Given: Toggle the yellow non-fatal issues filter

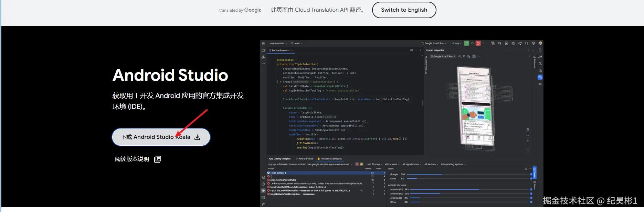Looking at the screenshot, I should [x=361, y=164].
